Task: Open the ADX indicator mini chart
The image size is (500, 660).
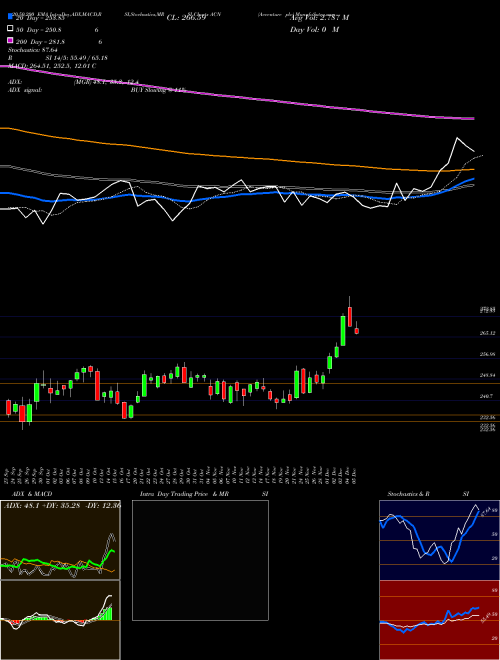Action: (60, 540)
